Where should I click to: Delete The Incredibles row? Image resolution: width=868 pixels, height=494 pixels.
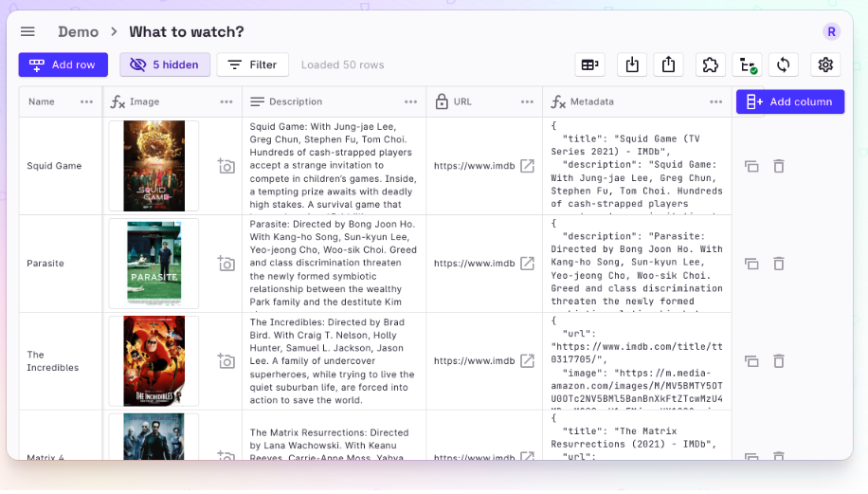[779, 361]
